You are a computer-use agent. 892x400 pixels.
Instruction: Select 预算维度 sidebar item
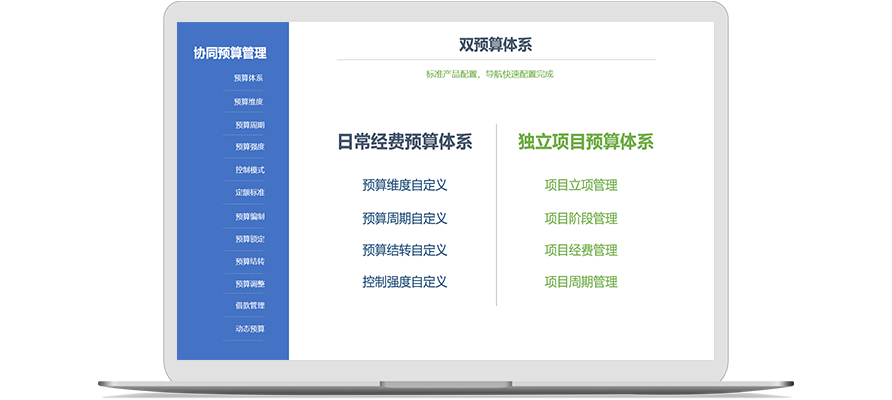click(248, 101)
